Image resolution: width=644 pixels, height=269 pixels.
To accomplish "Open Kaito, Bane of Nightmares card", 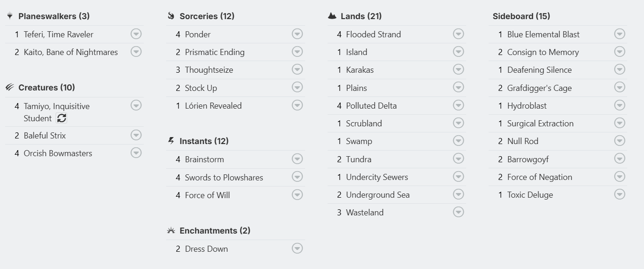I will (71, 52).
